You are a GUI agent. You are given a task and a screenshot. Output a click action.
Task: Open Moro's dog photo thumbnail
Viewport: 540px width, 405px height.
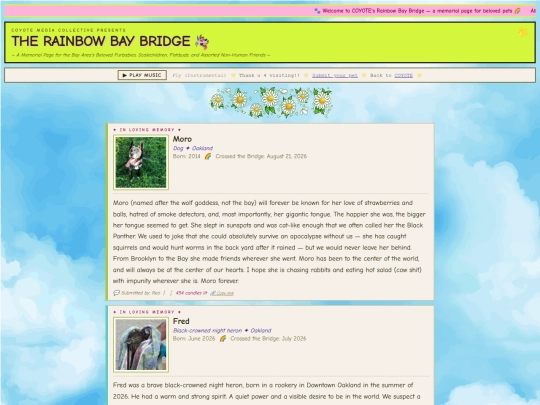141,162
